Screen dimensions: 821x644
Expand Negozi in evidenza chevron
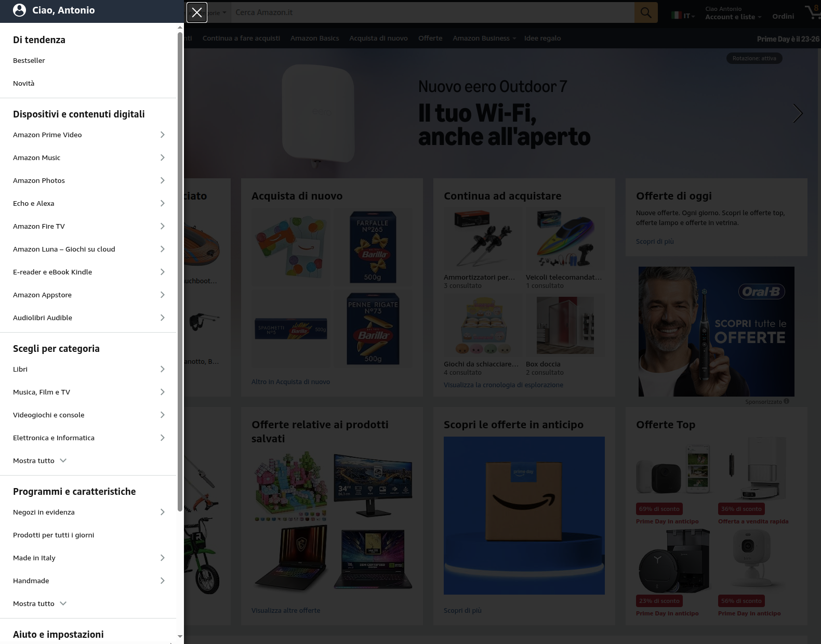coord(162,512)
